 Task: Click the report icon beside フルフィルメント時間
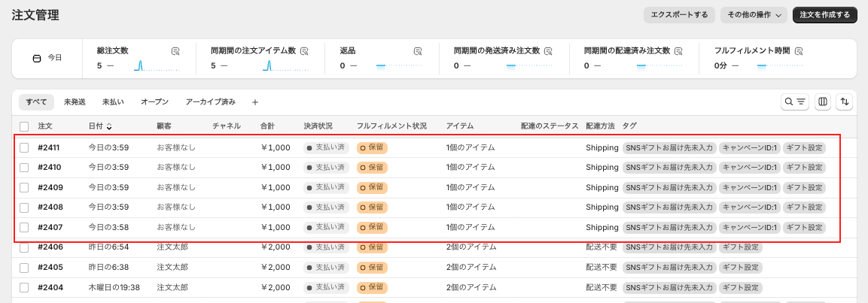(799, 51)
